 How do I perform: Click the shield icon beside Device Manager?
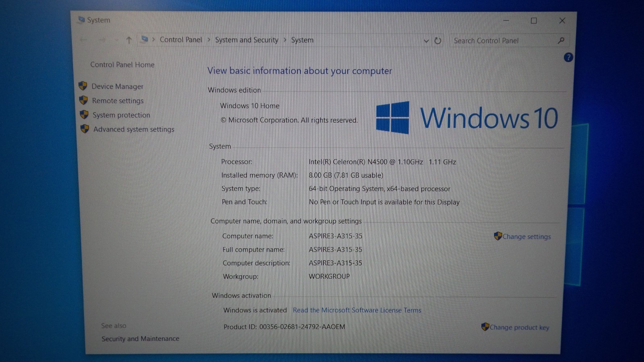[x=83, y=86]
